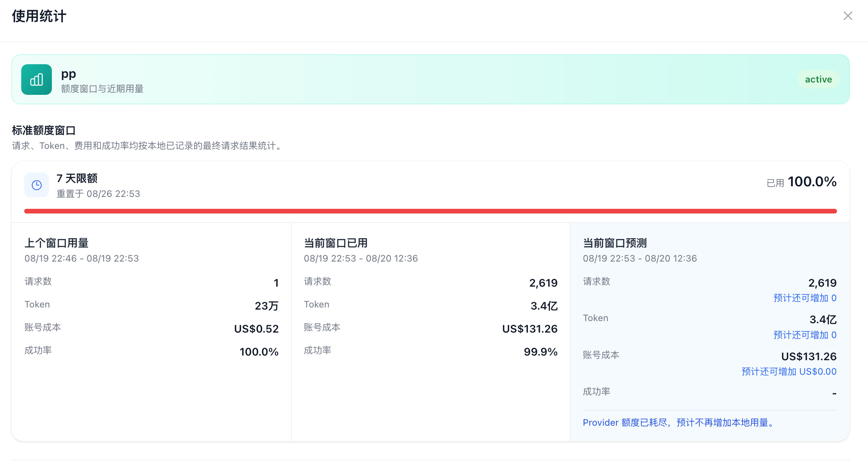Click the 当前窗口预测 heading

[615, 243]
